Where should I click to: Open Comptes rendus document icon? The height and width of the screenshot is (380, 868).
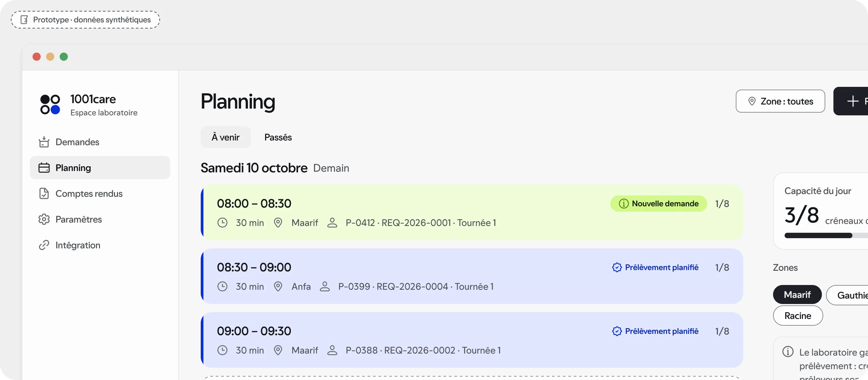pos(44,194)
